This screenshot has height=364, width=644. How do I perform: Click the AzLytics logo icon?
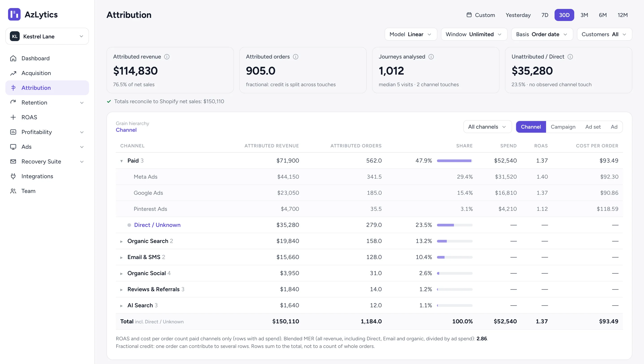[14, 14]
